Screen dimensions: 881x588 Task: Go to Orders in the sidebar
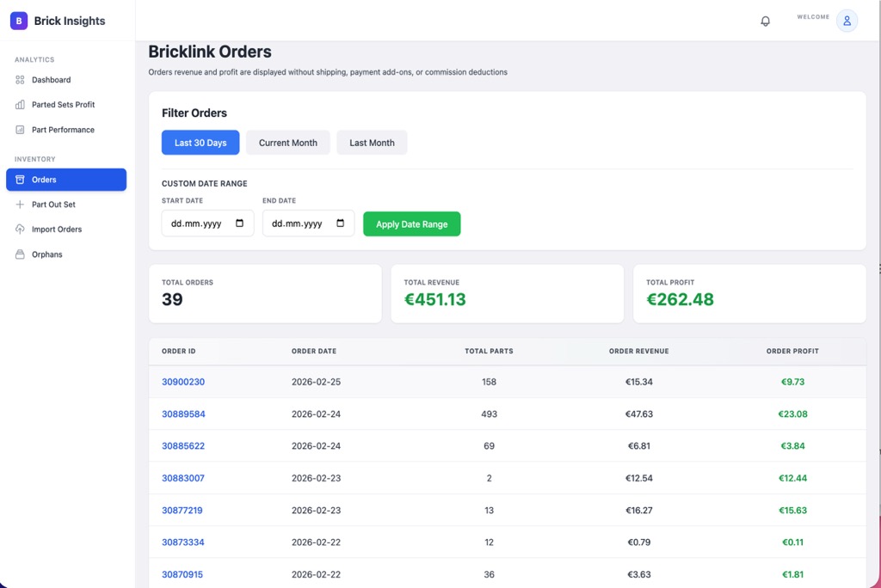tap(65, 180)
